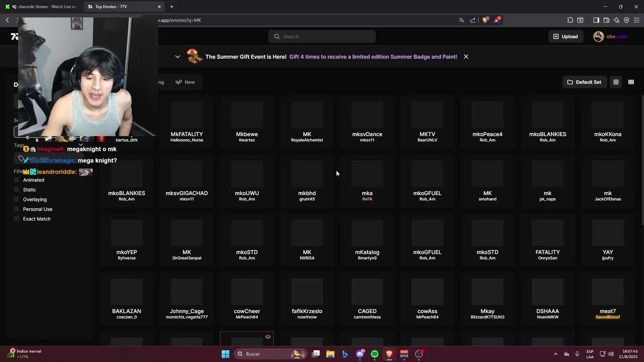Close the Top Emotes - 7TV tab
Screen dimensions: 644x362
[159, 7]
